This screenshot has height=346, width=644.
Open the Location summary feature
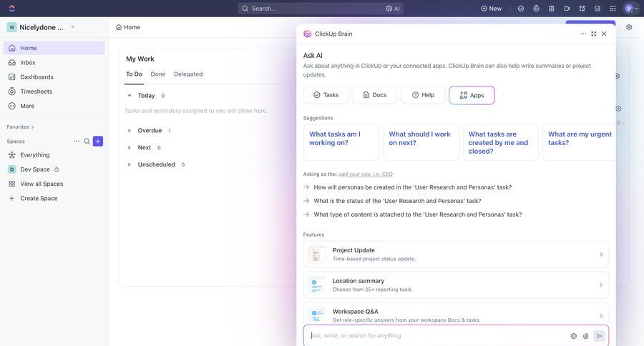tap(456, 285)
